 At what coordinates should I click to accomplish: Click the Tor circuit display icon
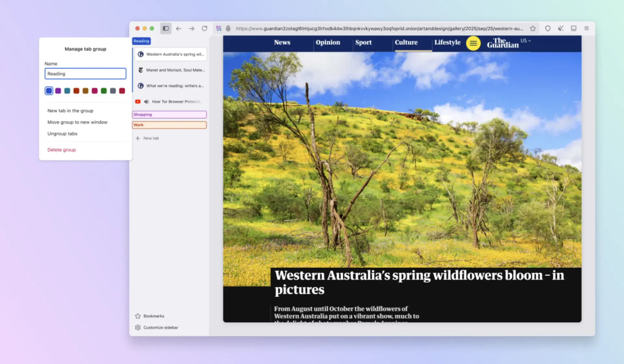(x=219, y=29)
